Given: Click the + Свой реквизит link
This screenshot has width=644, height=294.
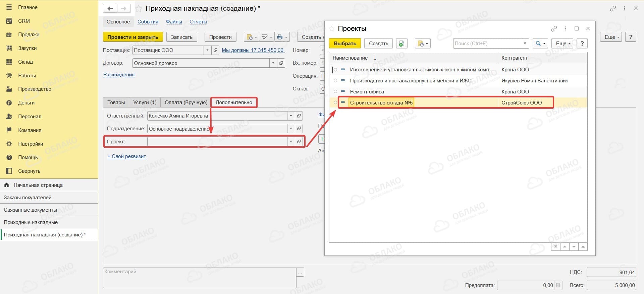Looking at the screenshot, I should 126,156.
